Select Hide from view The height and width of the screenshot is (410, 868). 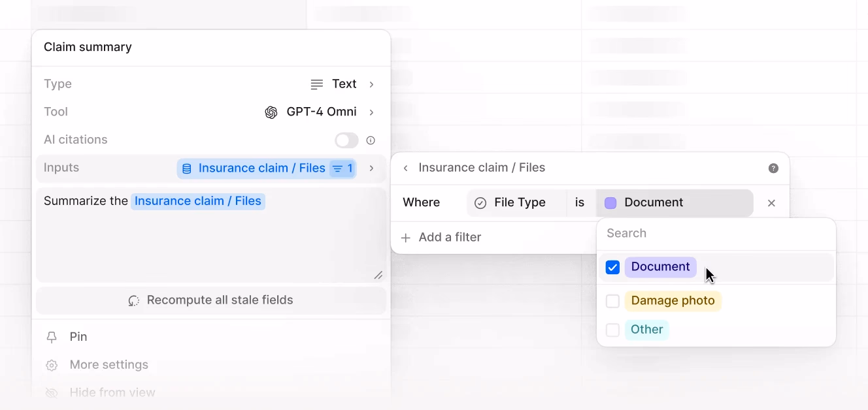pos(211,393)
